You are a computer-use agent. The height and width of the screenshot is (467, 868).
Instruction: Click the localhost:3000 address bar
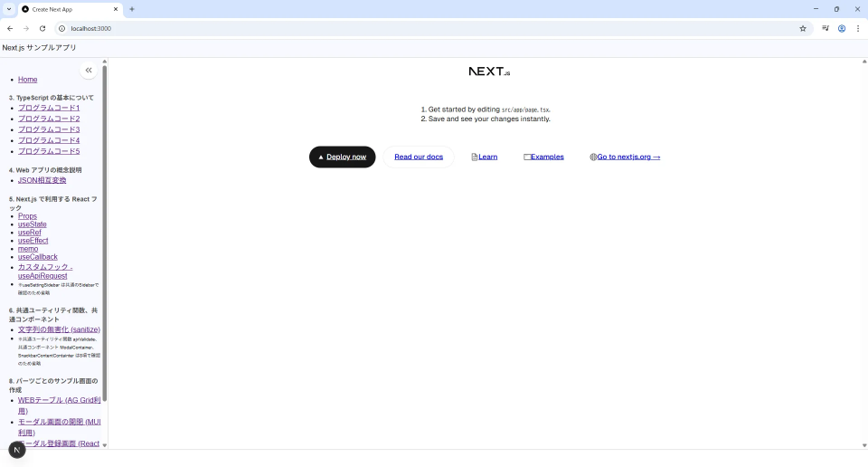coord(432,28)
